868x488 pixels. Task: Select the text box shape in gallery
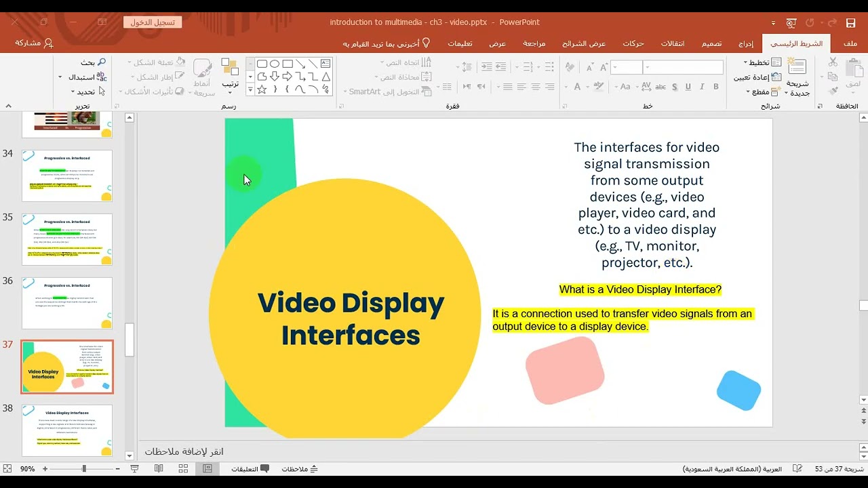tap(325, 64)
